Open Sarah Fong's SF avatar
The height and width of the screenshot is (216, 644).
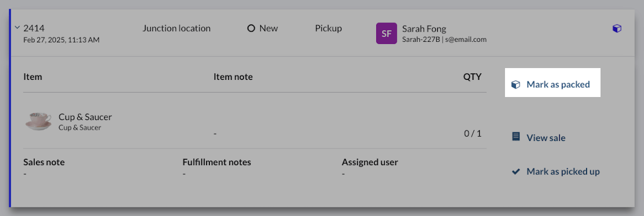pos(386,33)
